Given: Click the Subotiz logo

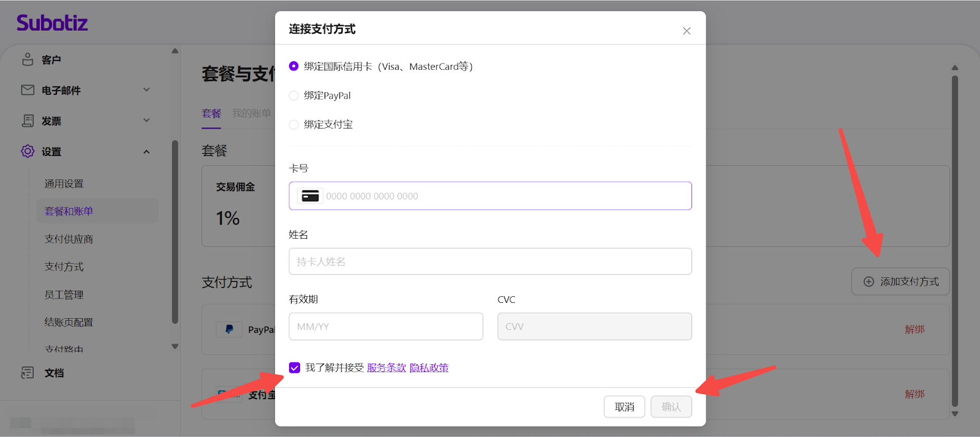Looking at the screenshot, I should pos(52,23).
